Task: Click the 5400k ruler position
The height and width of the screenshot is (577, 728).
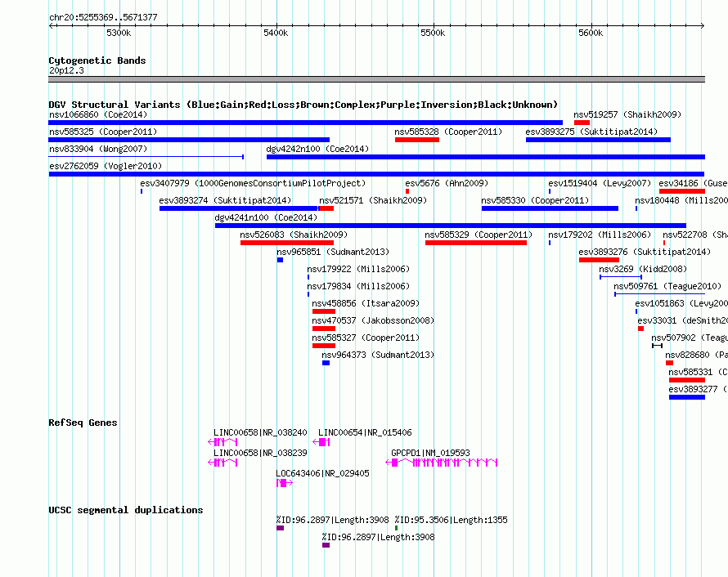Action: pos(276,33)
